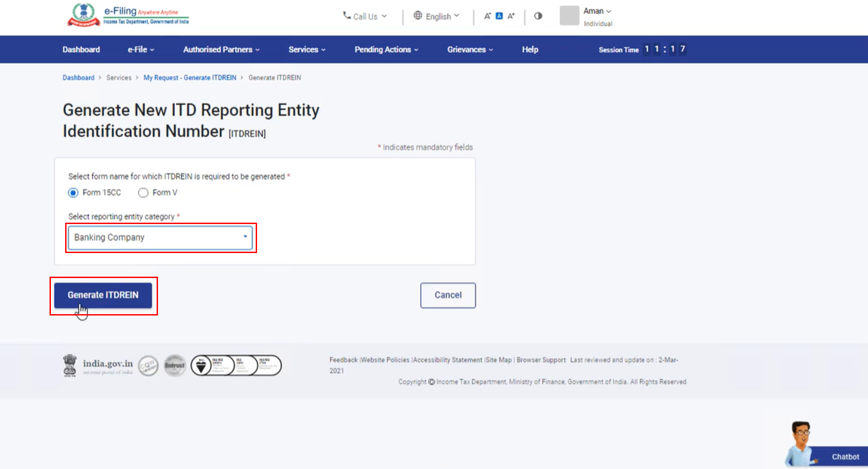
Task: Toggle the dark contrast mode icon
Action: [x=538, y=16]
